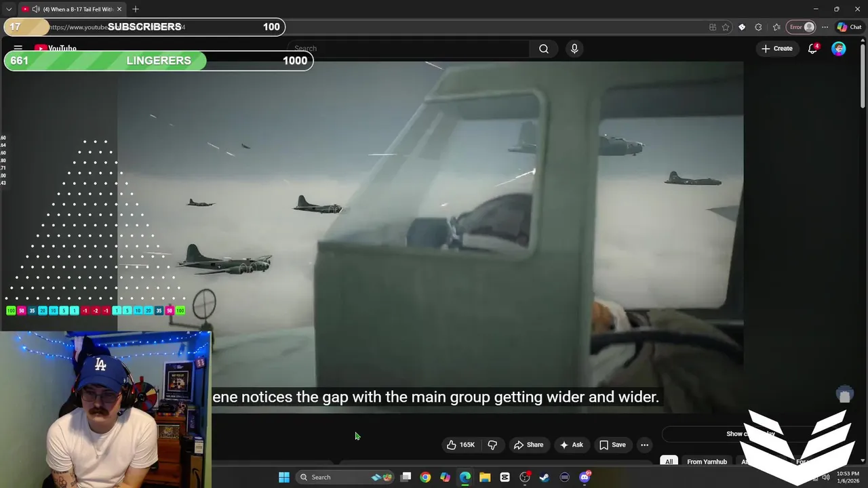Like the video with 165K likes
Viewport: 868px width, 488px height.
460,445
